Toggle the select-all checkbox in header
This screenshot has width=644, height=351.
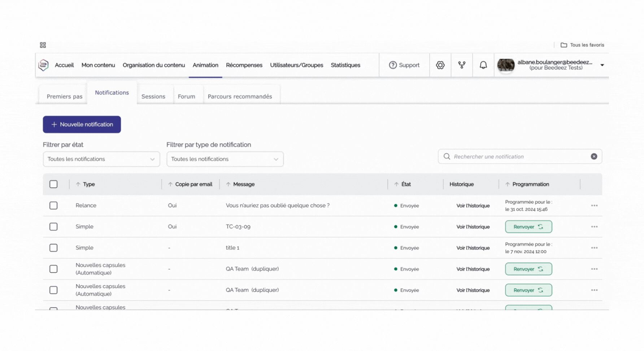tap(53, 184)
